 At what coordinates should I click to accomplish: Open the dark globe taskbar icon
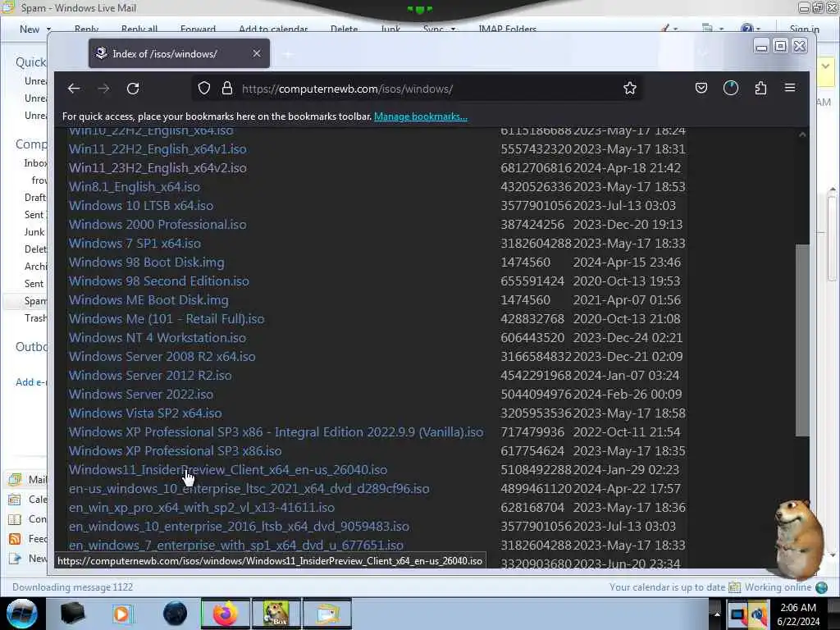point(175,614)
